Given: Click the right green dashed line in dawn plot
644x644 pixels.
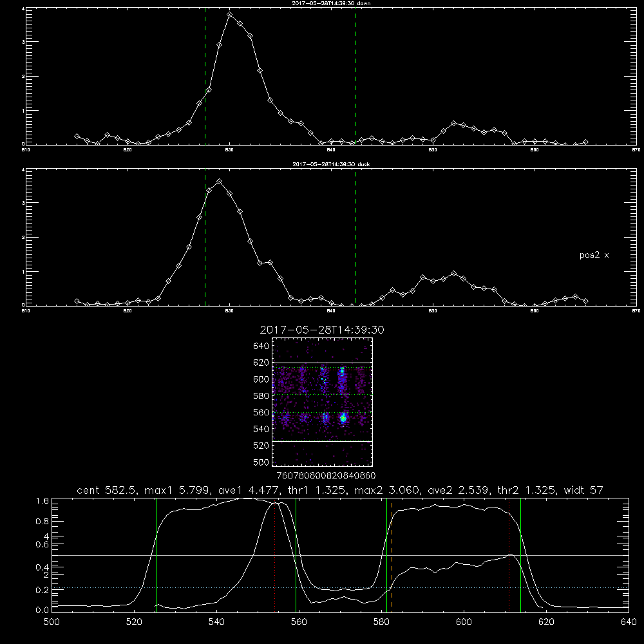Looking at the screenshot, I should pyautogui.click(x=355, y=76).
